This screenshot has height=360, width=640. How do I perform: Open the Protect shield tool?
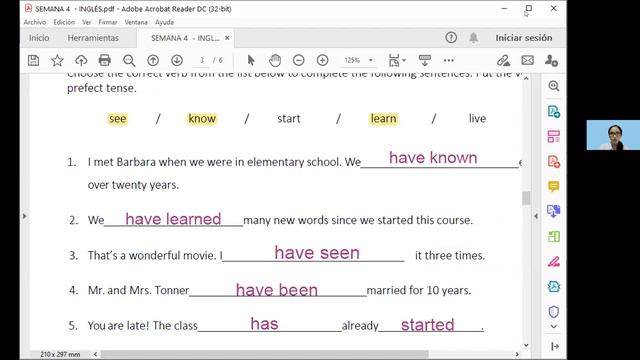click(554, 312)
